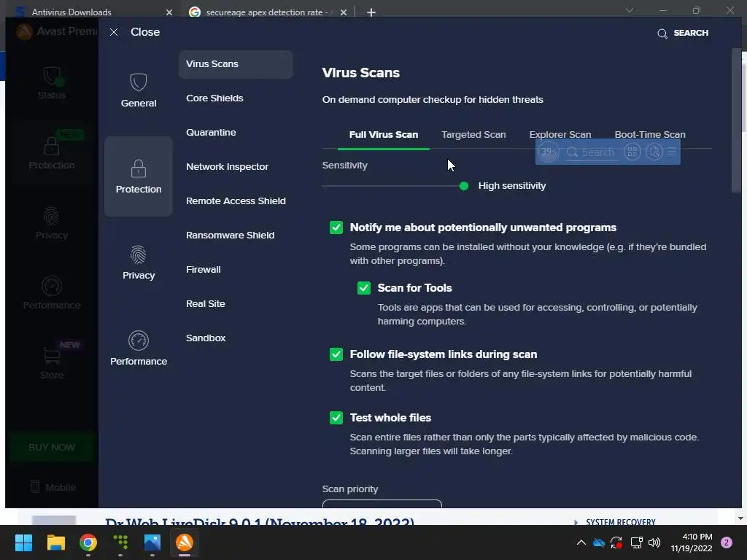The width and height of the screenshot is (747, 560).
Task: Open the network tray icon
Action: tap(636, 542)
